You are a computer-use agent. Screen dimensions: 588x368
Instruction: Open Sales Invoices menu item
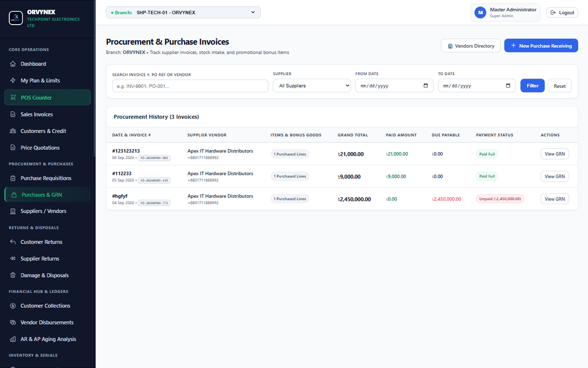pyautogui.click(x=47, y=114)
